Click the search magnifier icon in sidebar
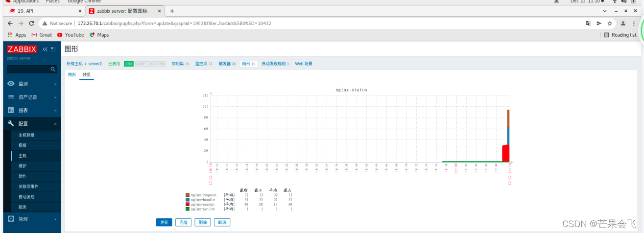 point(54,70)
